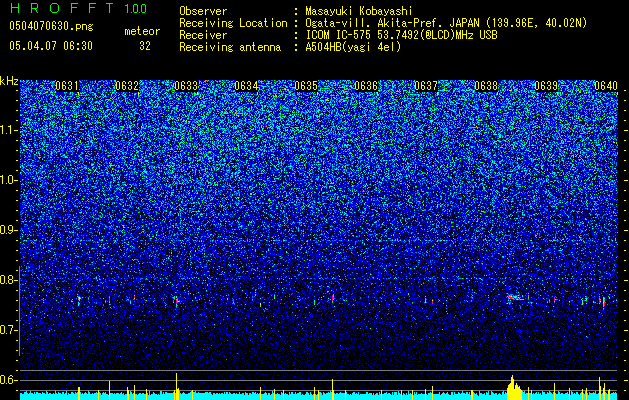
Task: Click observer name Masayuki Kobayashi
Action: (x=359, y=11)
